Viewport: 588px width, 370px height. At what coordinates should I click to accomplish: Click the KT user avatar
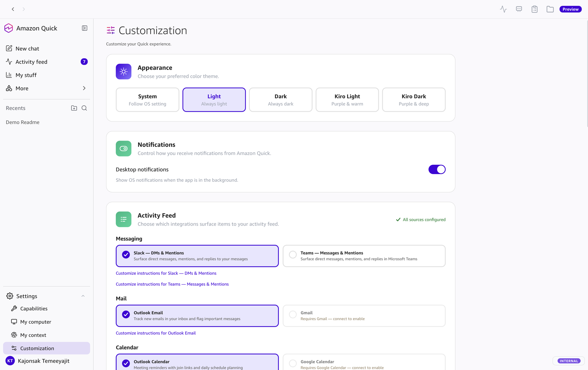coord(10,361)
